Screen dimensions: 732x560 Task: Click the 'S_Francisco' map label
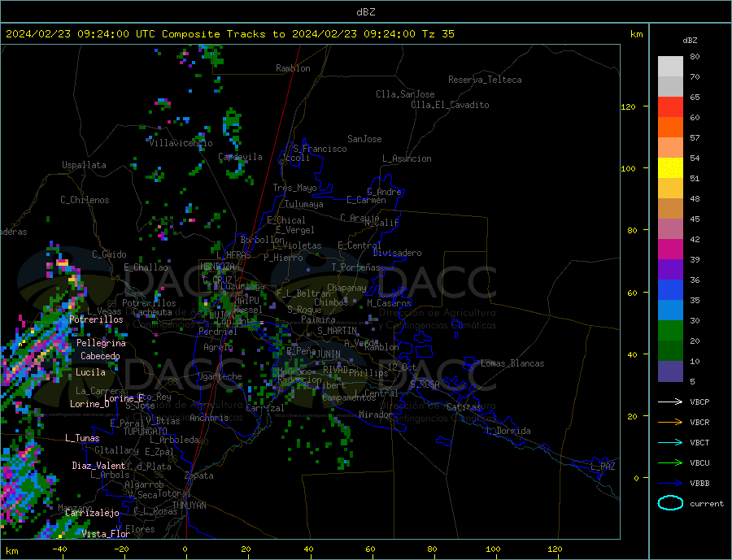pos(320,149)
